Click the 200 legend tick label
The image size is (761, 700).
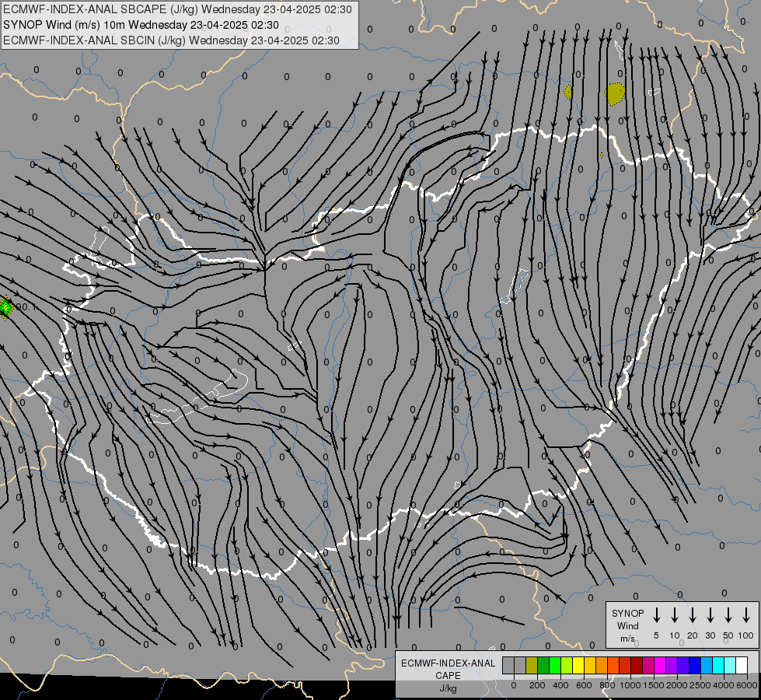tap(537, 685)
